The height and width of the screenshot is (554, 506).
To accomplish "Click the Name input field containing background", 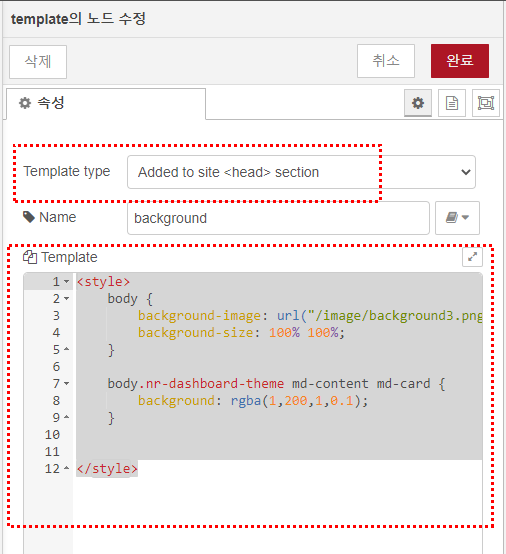I will (x=278, y=218).
